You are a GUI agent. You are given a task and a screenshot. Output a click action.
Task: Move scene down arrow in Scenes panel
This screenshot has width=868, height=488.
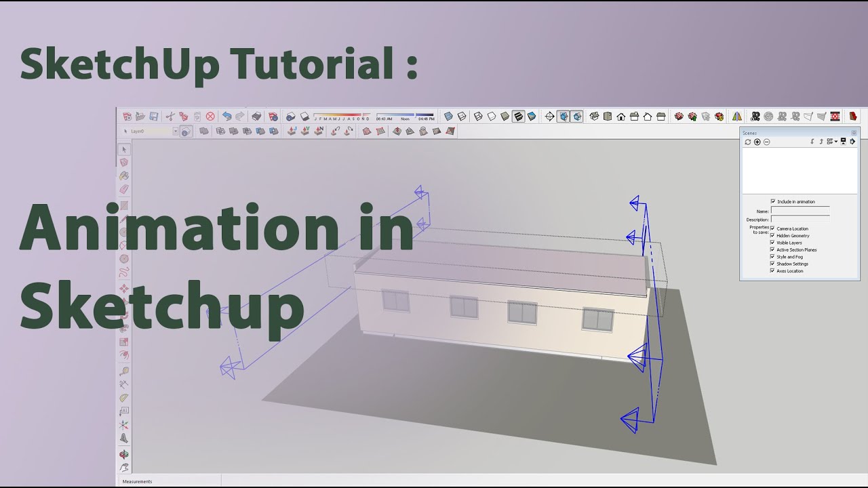tap(812, 142)
